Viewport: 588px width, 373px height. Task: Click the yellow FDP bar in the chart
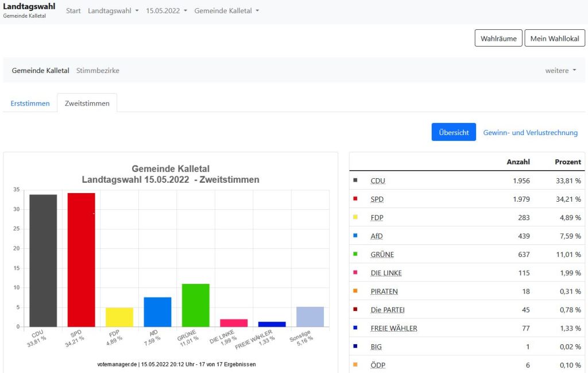(119, 317)
